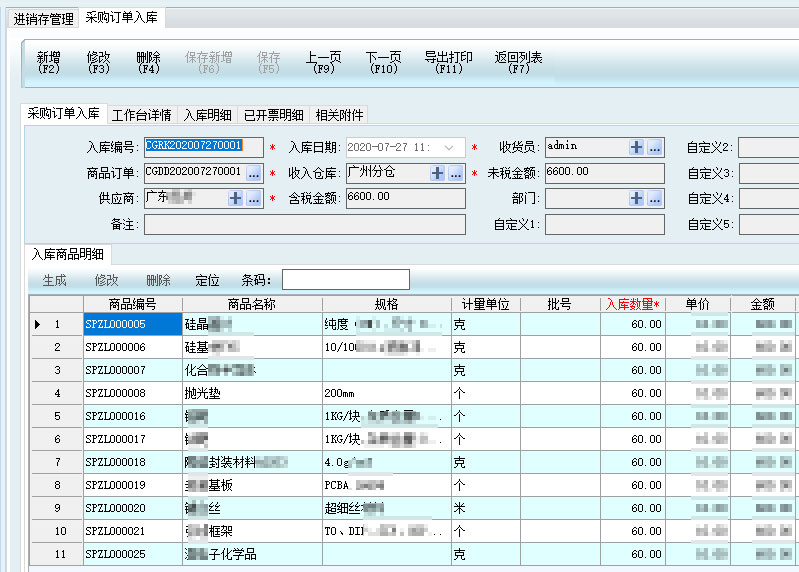
Task: Click 保存 (F5) toolbar button
Action: 269,63
